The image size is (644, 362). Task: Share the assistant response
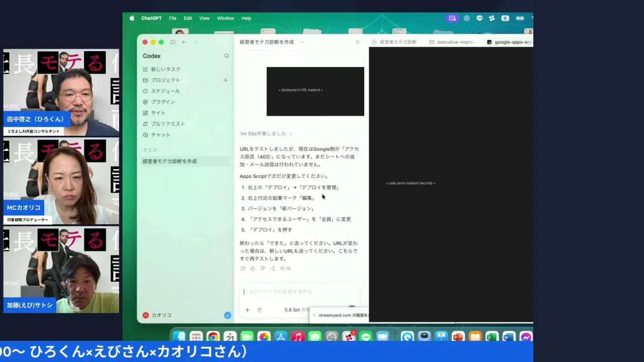(272, 268)
